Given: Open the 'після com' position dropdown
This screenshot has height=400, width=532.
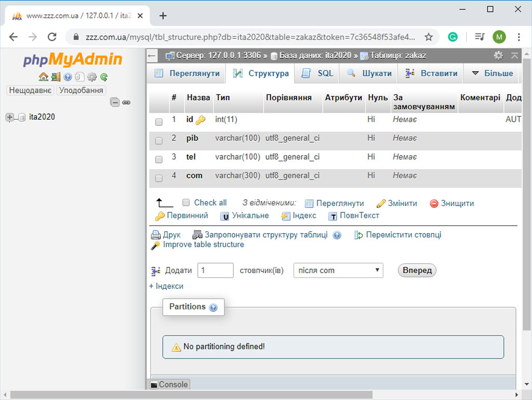Looking at the screenshot, I should tap(338, 270).
